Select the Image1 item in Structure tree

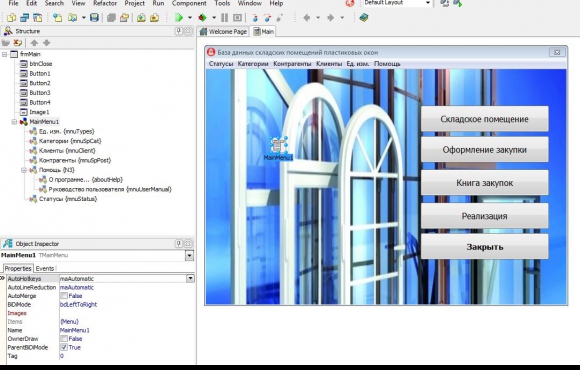point(39,112)
